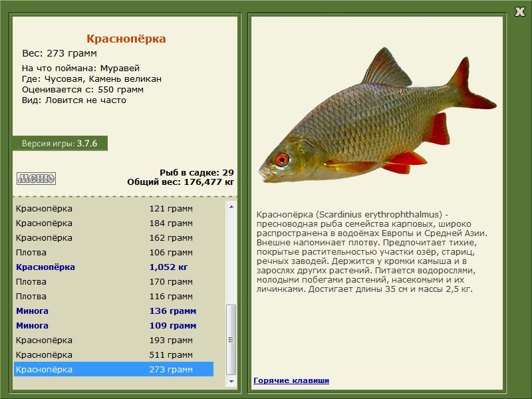This screenshot has width=532, height=399.
Task: Click the На что поймана: Муравей line
Action: (x=80, y=68)
